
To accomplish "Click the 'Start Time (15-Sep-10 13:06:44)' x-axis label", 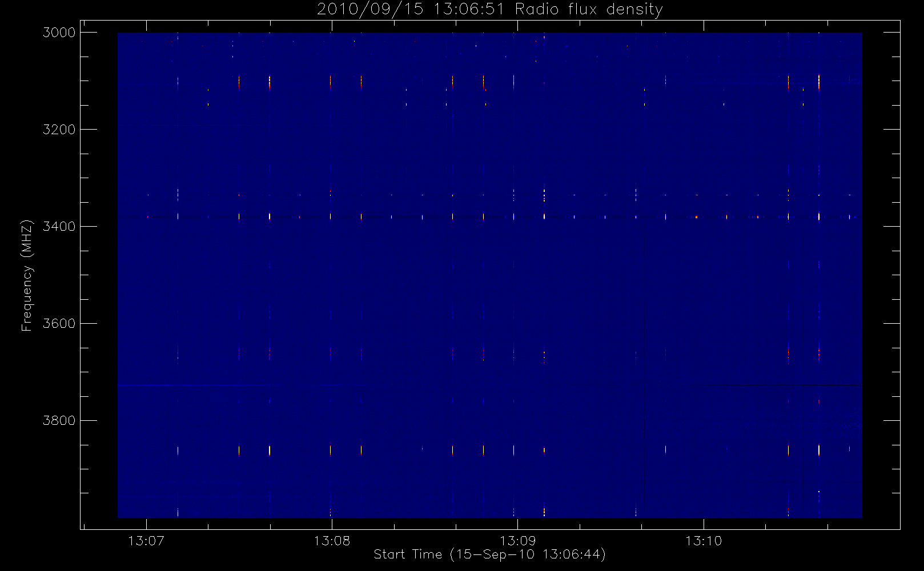I will [x=489, y=554].
